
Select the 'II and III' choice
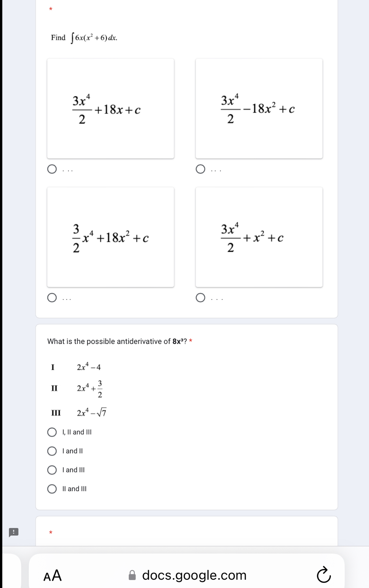[x=52, y=488]
